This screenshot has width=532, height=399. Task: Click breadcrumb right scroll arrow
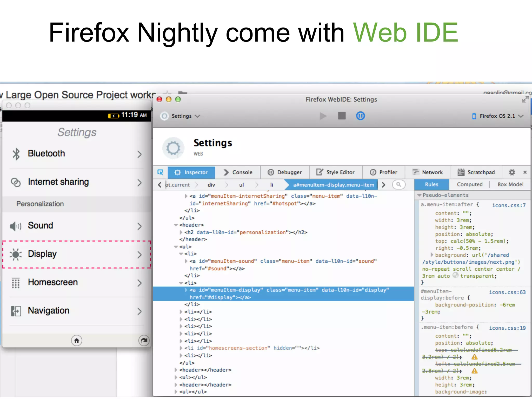[x=383, y=185]
